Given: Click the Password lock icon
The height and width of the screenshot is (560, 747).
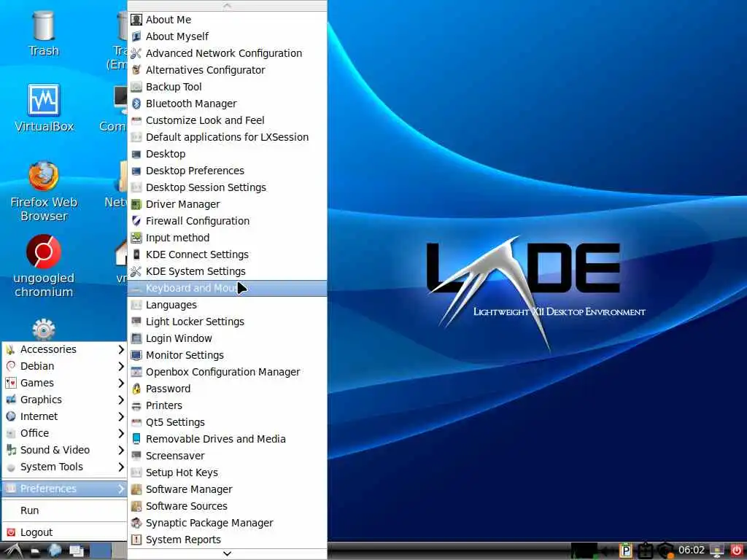Looking at the screenshot, I should pyautogui.click(x=136, y=389).
